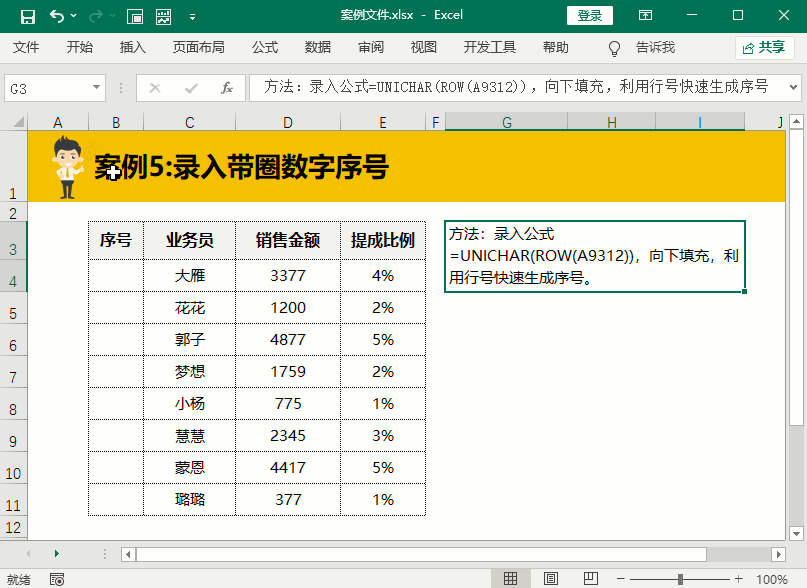Open the 开发工具 ribbon tab
Viewport: 807px width, 588px height.
click(490, 47)
